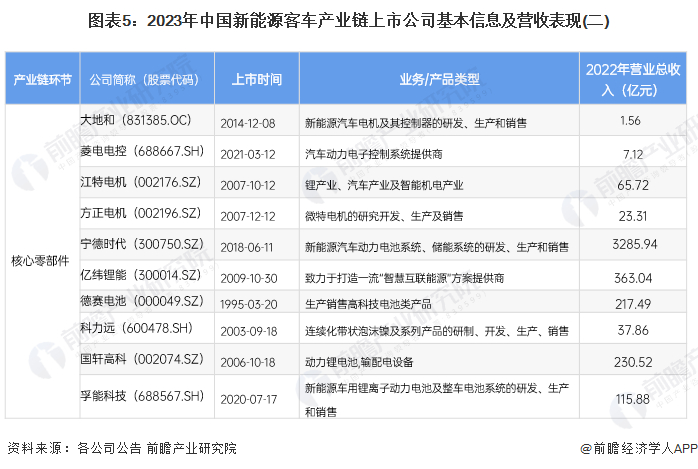This screenshot has width=698, height=469.
Task: Click business text '汽车动力电子控制系统提供商'
Action: pyautogui.click(x=374, y=154)
